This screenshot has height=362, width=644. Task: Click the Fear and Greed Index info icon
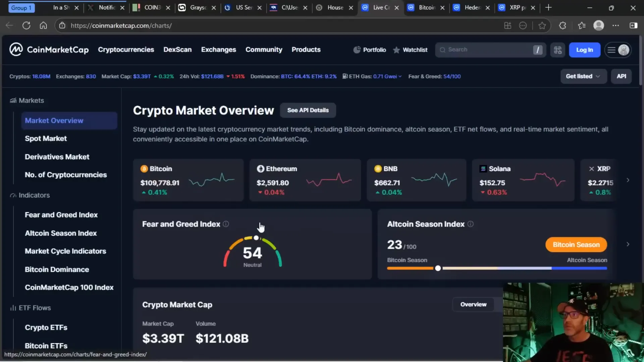(x=226, y=224)
